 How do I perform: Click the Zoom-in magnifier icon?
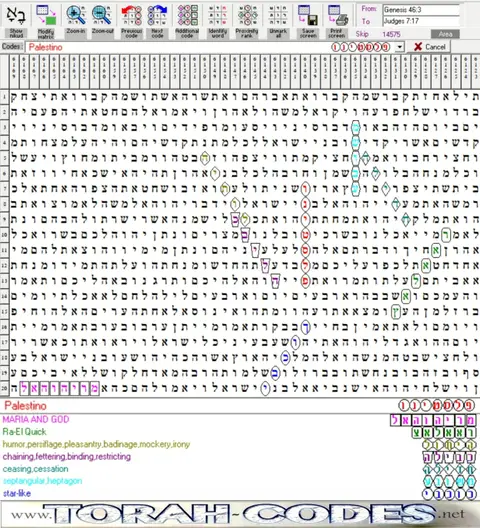(76, 21)
